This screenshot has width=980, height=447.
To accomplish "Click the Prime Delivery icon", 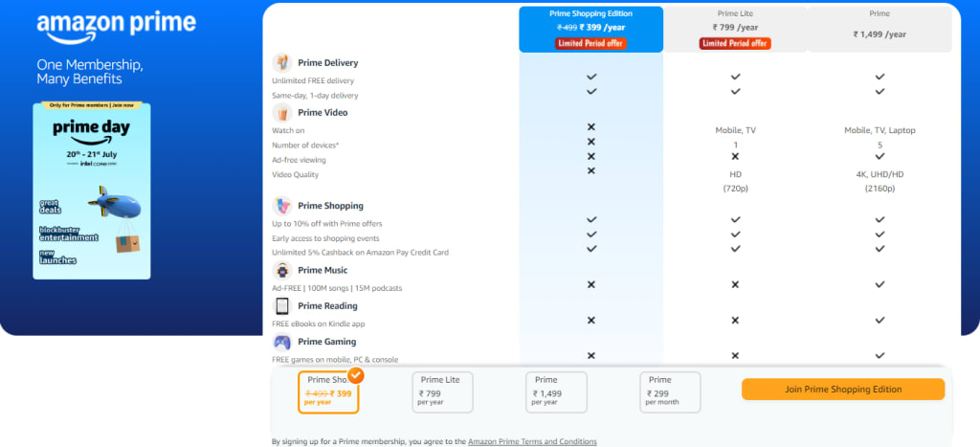I will (x=282, y=63).
